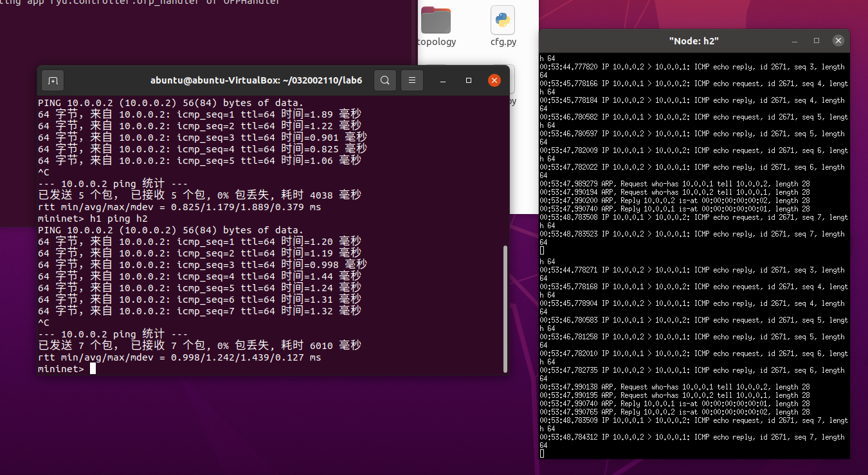Click the h2 line timestamped 00:53:47.989279

(674, 184)
